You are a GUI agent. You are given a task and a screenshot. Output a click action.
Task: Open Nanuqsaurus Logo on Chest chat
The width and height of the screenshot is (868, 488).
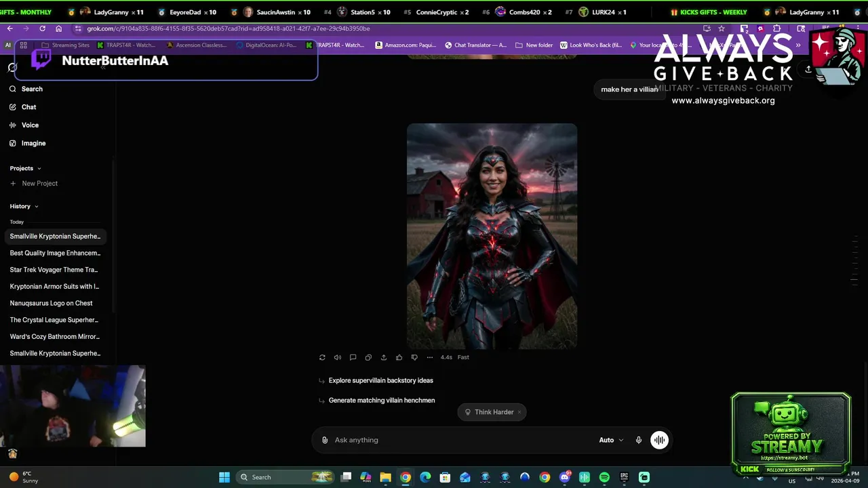pos(55,303)
